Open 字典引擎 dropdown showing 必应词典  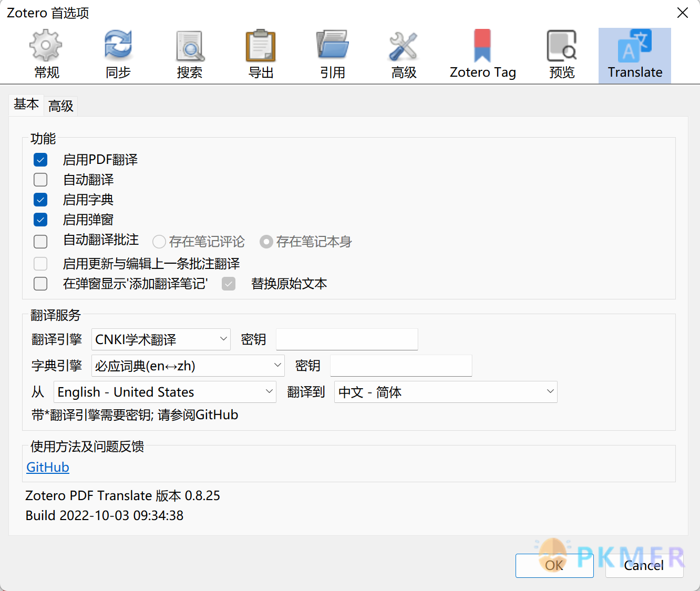[188, 366]
